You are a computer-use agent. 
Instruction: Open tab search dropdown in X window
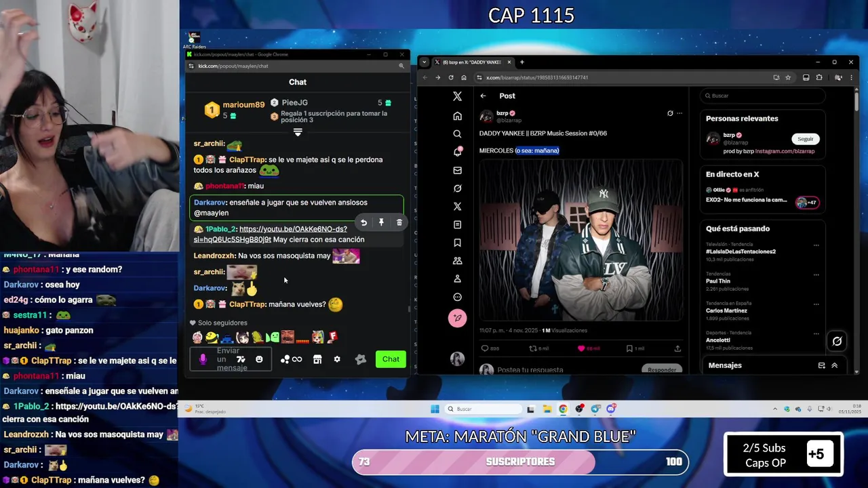click(x=424, y=62)
